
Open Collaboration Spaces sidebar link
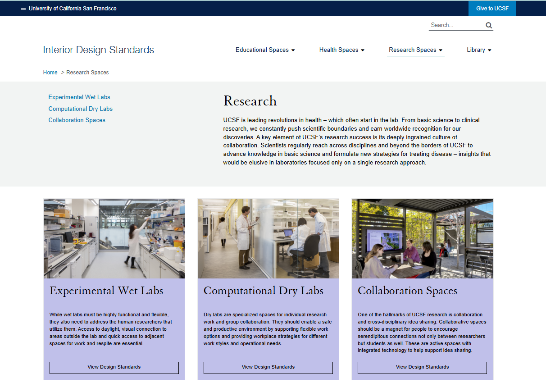pyautogui.click(x=77, y=120)
